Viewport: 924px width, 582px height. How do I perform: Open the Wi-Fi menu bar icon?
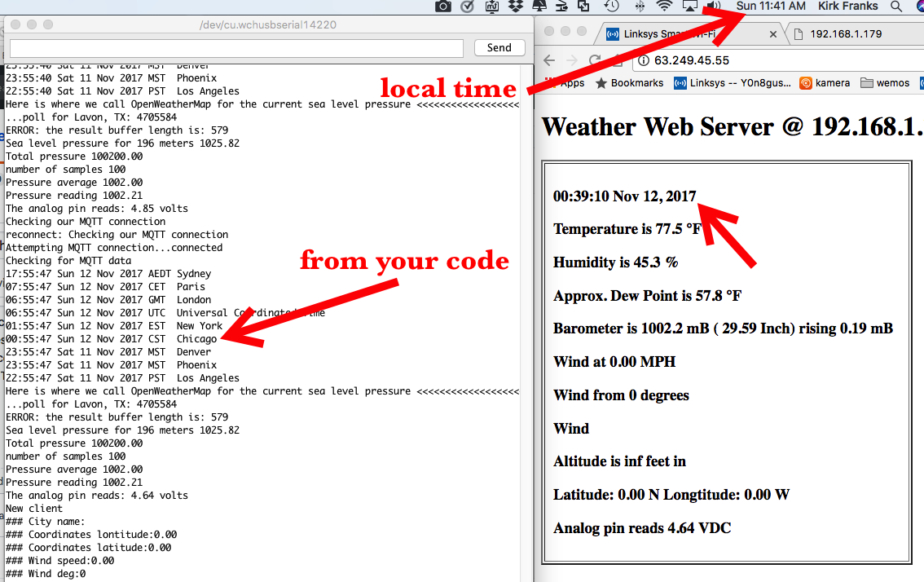[x=664, y=7]
